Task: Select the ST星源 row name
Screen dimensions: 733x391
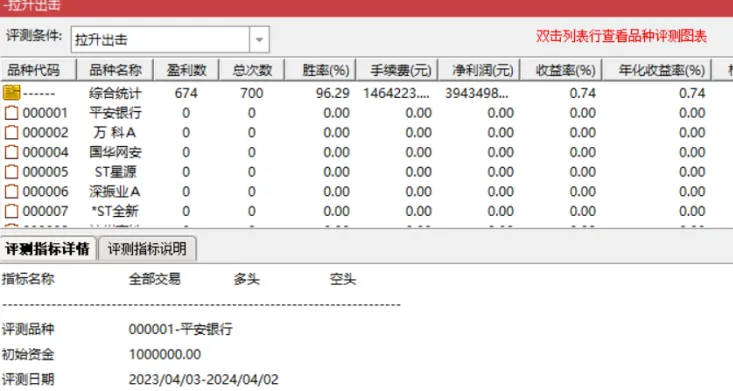Action: tap(115, 172)
